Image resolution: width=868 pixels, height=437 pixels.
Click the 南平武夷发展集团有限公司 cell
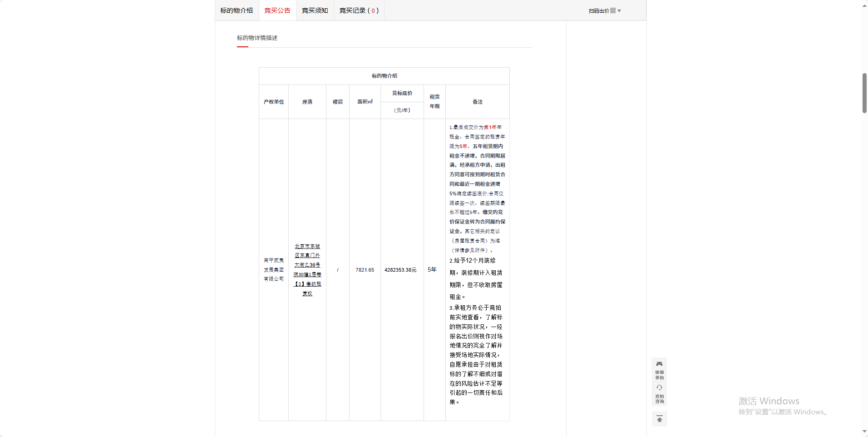[274, 270]
